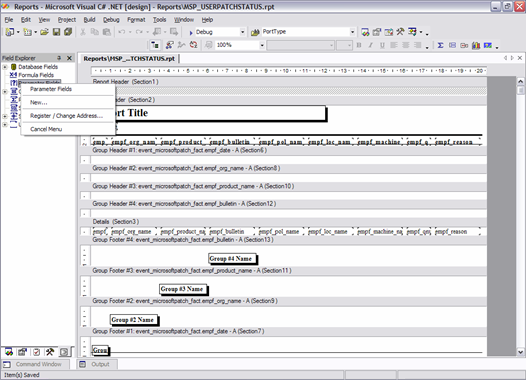Viewport: 526px width, 380px height.
Task: Open the Add New Item dropdown arrow
Action: pos(36,32)
